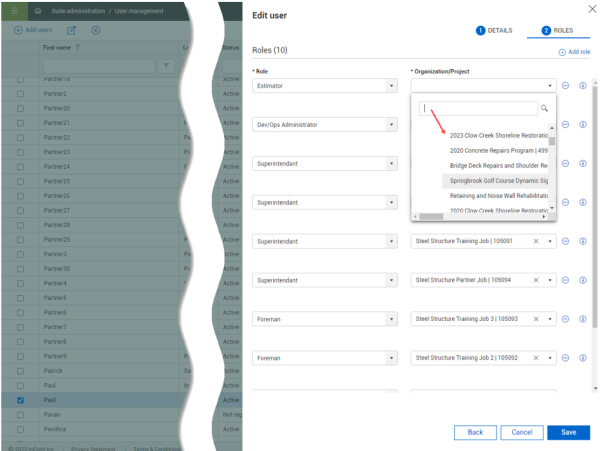The height and width of the screenshot is (451, 600).
Task: Uncheck the selected Paul row checkbox
Action: (x=20, y=400)
